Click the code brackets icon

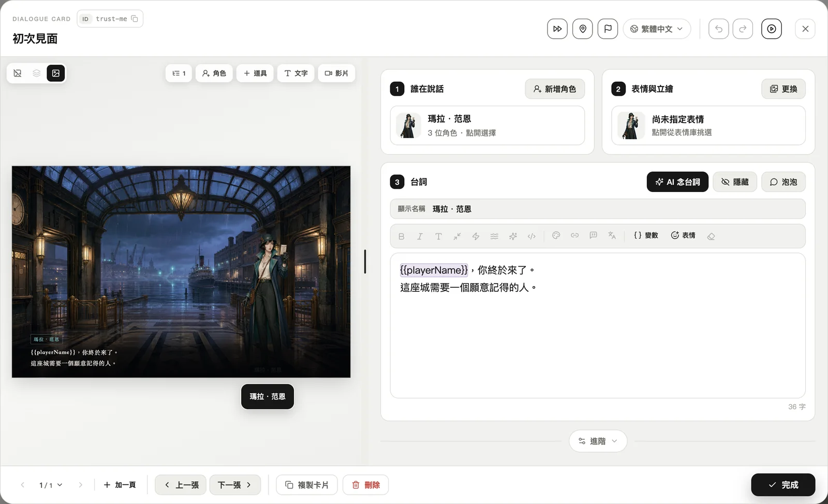(531, 236)
